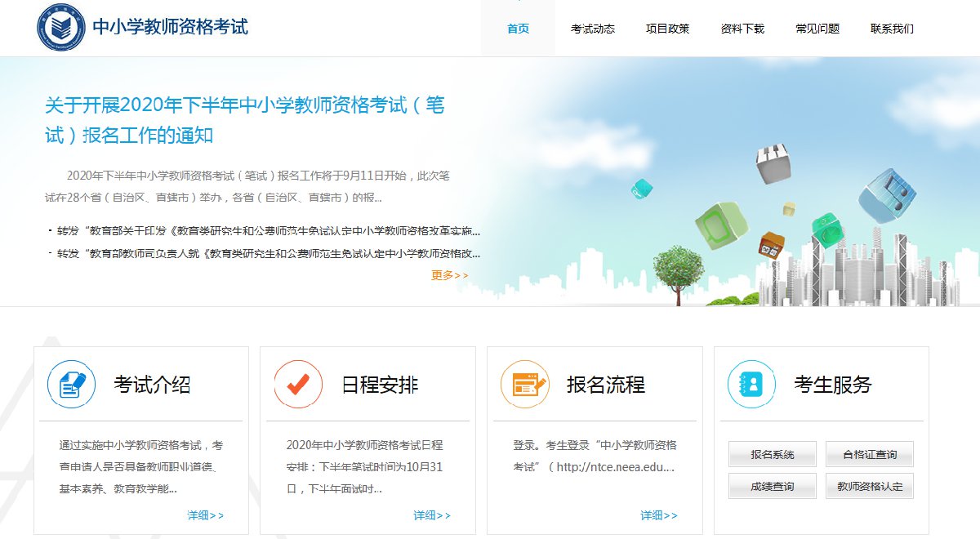This screenshot has width=980, height=539.
Task: Expand 日程安排 details with 详细>> link
Action: (431, 515)
